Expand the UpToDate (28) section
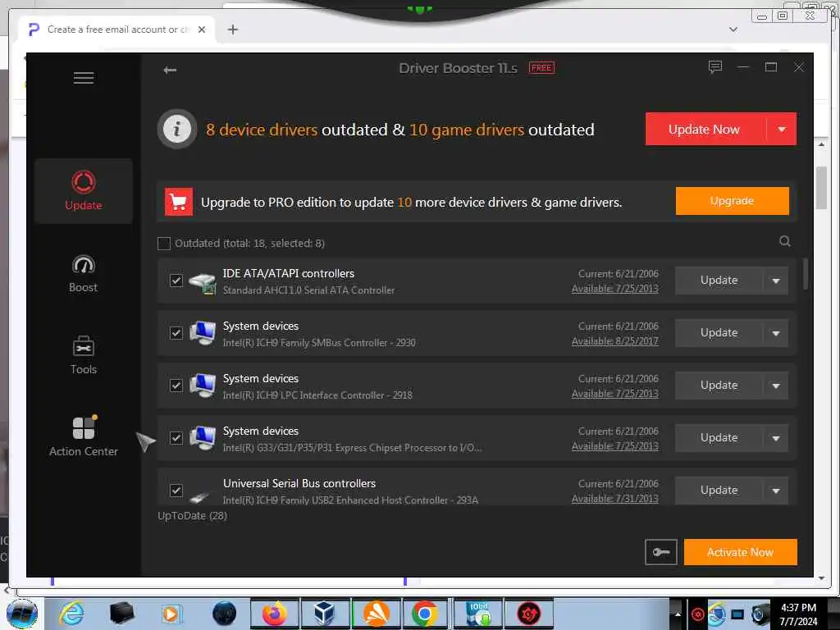 click(x=192, y=515)
